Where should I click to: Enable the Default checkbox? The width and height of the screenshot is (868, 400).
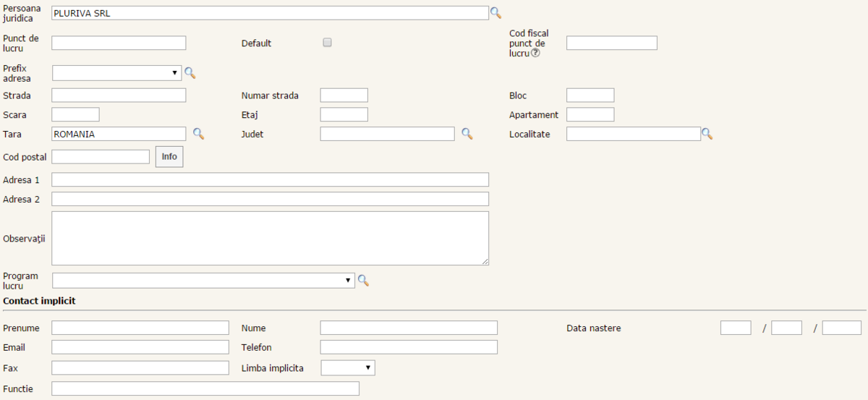point(327,43)
